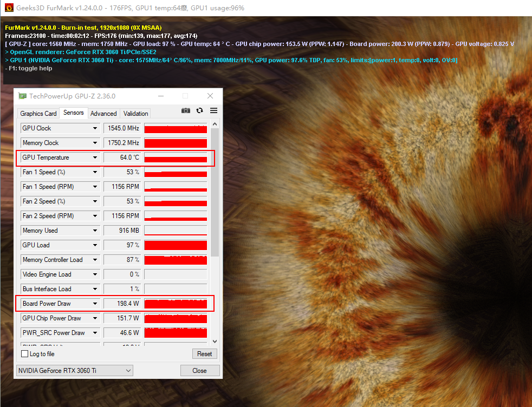This screenshot has width=532, height=407.
Task: Switch to the Graphics Card tab
Action: pos(38,114)
